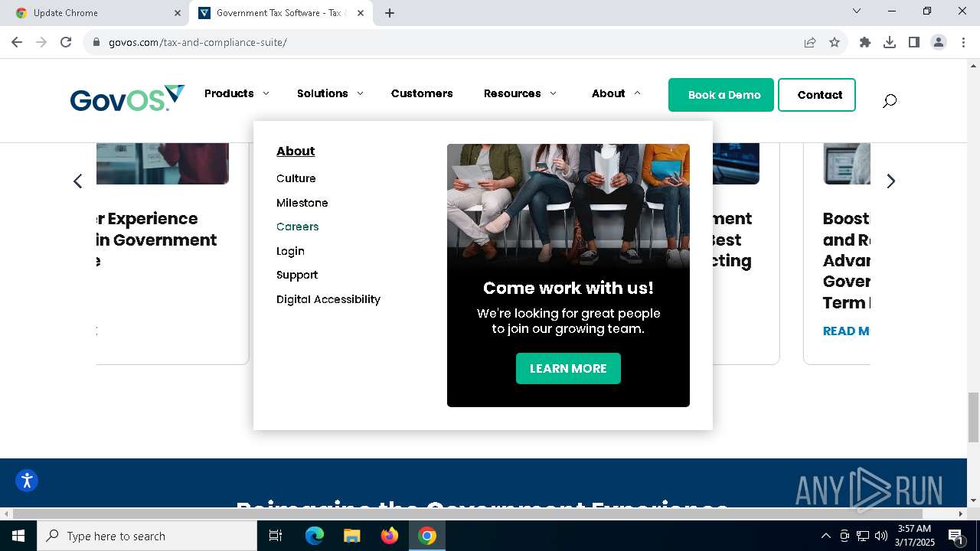
Task: Expand the Products menu
Action: [x=237, y=93]
